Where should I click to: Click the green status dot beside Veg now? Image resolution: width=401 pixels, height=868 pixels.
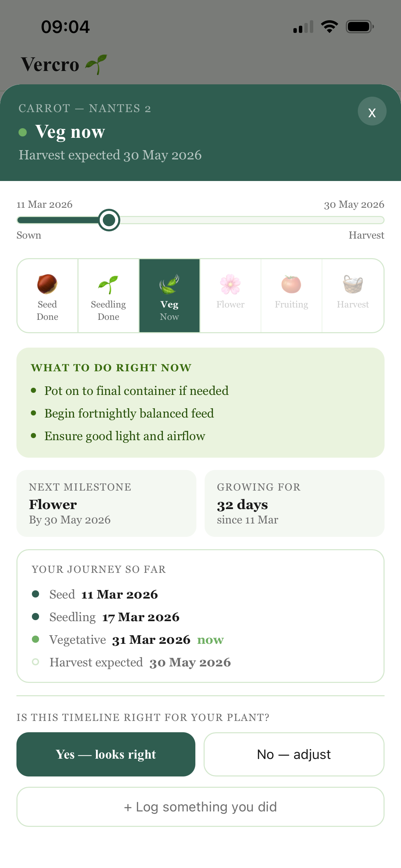pos(23,132)
